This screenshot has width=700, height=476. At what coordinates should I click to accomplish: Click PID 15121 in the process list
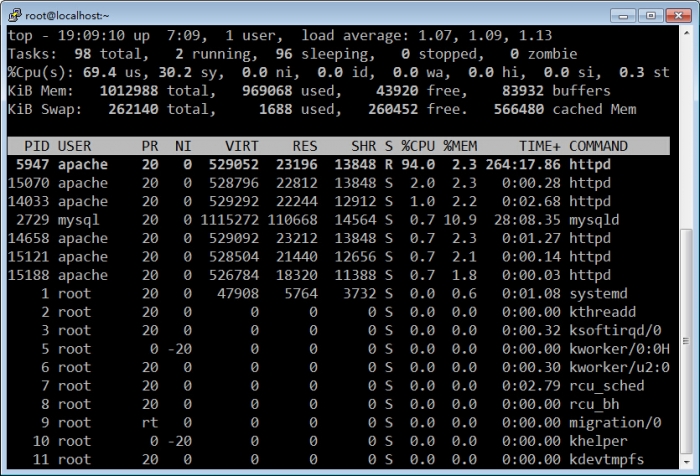click(x=28, y=256)
